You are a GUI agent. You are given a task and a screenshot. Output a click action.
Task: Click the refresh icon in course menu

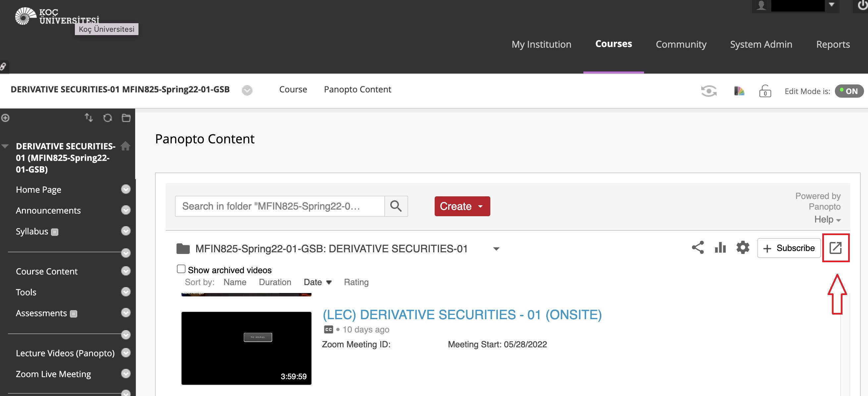pos(107,118)
